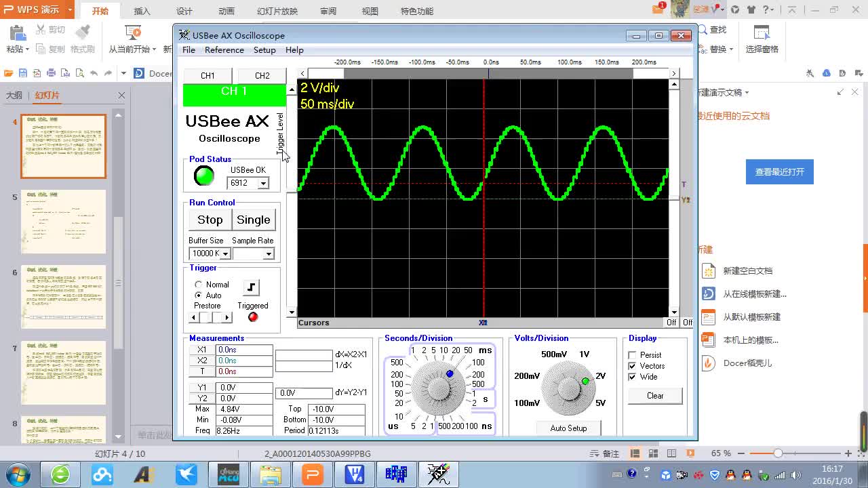The width and height of the screenshot is (868, 488).
Task: Click the CH2 channel button
Action: coord(262,75)
